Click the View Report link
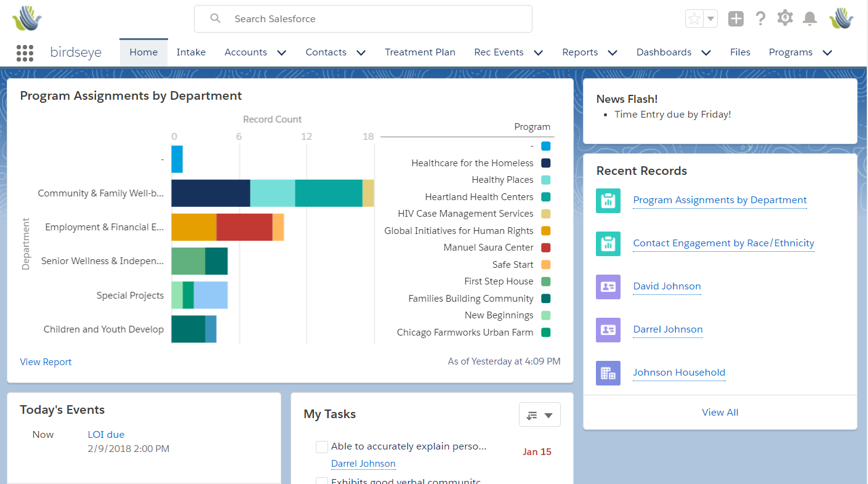868x484 pixels. coord(46,361)
